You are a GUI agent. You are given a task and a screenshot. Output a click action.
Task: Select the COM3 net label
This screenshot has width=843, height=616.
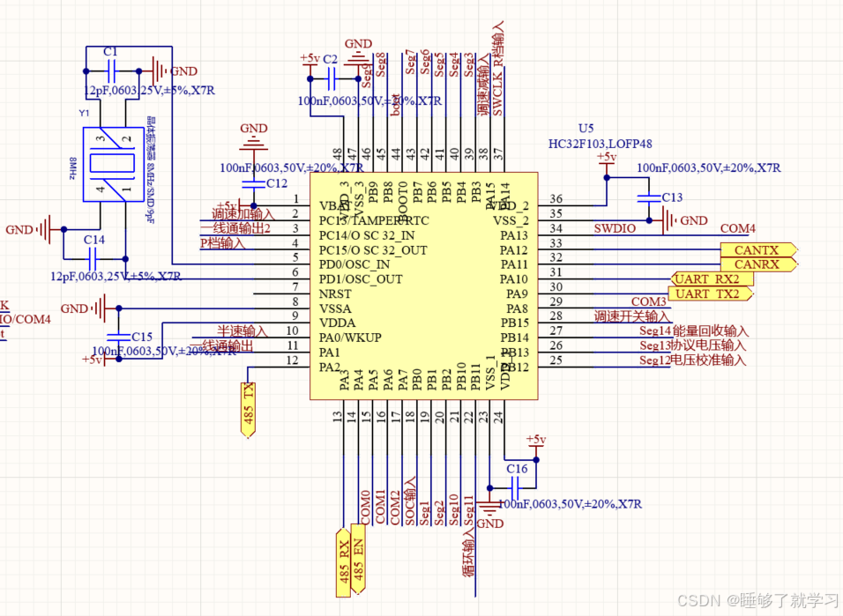pyautogui.click(x=648, y=301)
